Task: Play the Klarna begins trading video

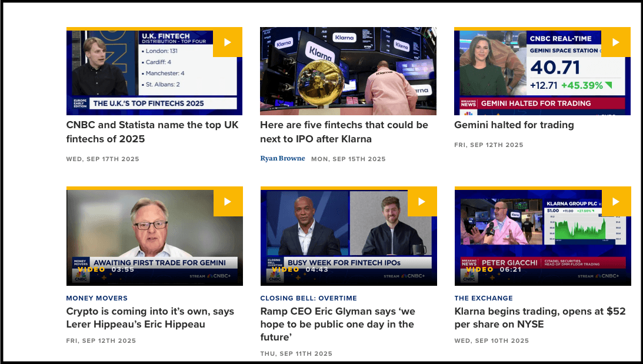Action: [617, 202]
